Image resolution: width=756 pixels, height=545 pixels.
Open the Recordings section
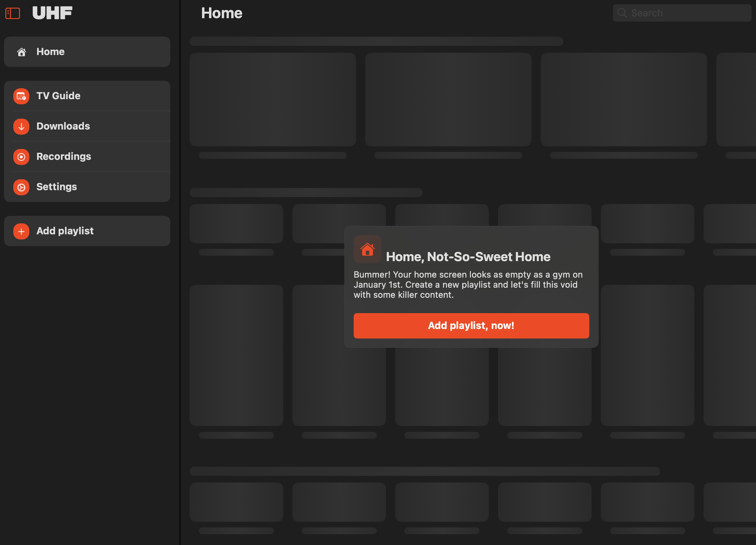coord(64,157)
